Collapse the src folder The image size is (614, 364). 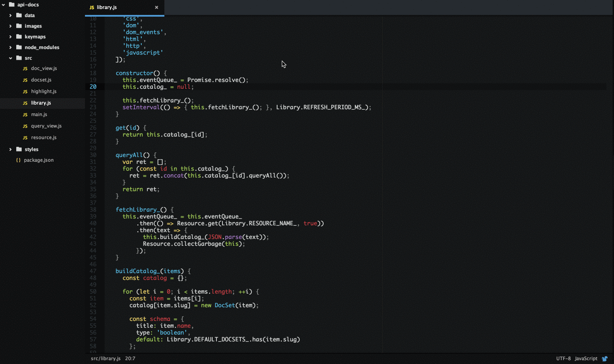[10, 58]
